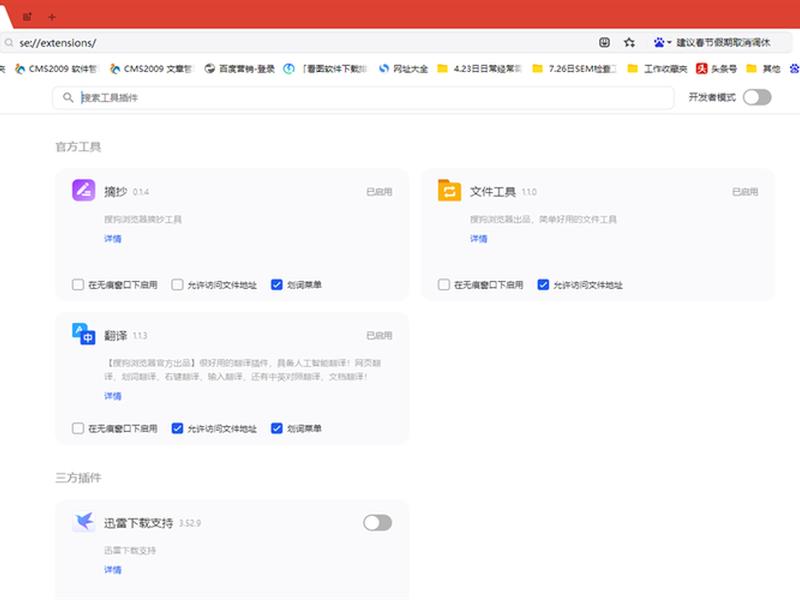Expand 7.26日SEM bookmark folder

pos(574,68)
